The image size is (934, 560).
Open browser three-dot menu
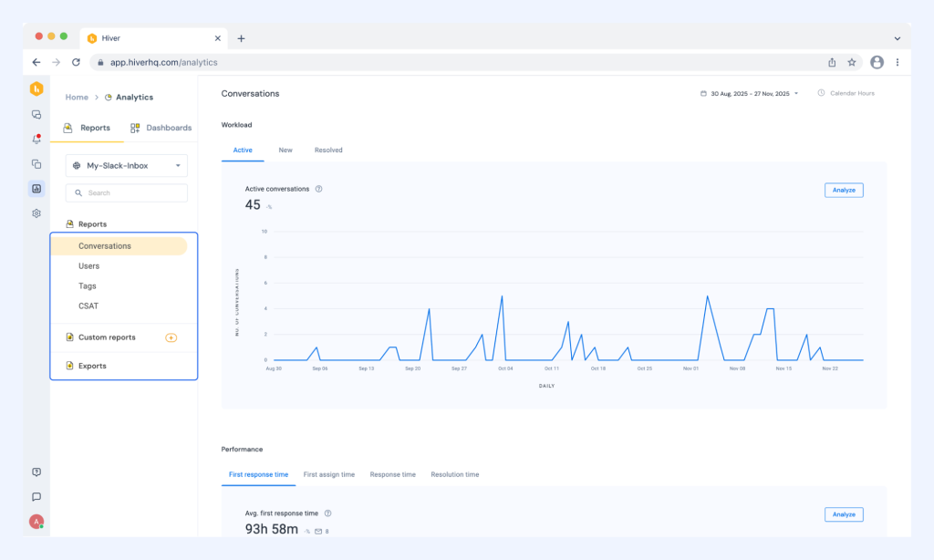click(x=898, y=62)
